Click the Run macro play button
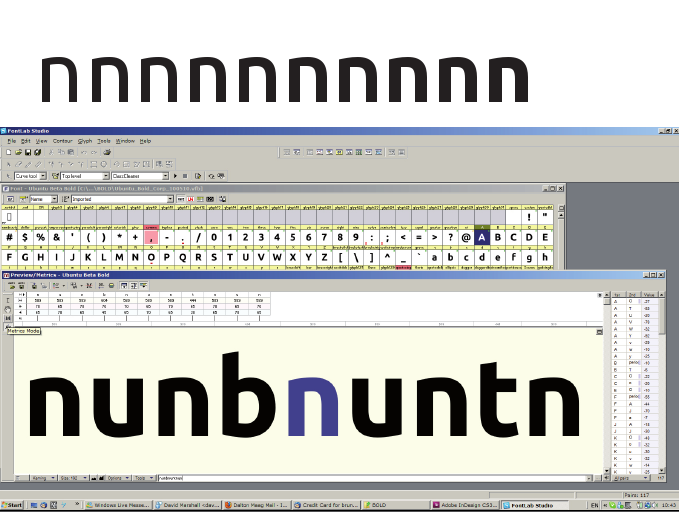 click(x=175, y=176)
